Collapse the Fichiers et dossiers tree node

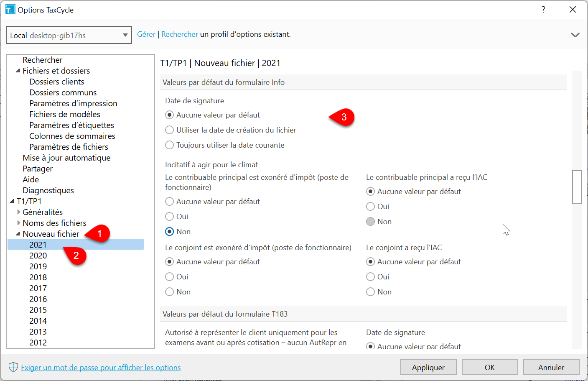click(18, 71)
